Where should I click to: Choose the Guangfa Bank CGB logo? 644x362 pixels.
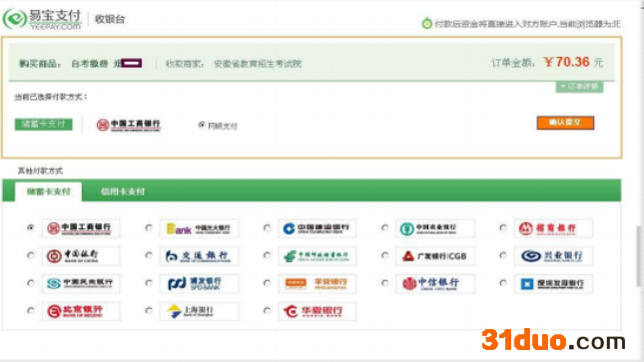point(435,256)
